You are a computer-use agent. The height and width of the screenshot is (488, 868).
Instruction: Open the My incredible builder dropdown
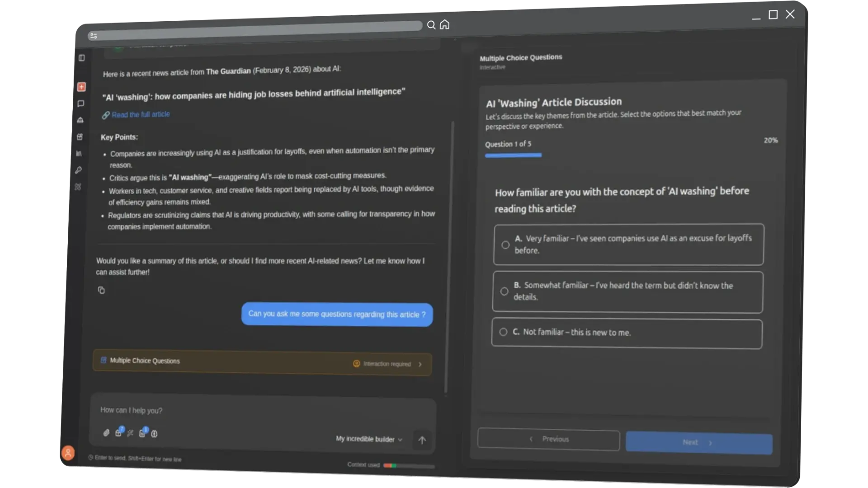tap(368, 439)
